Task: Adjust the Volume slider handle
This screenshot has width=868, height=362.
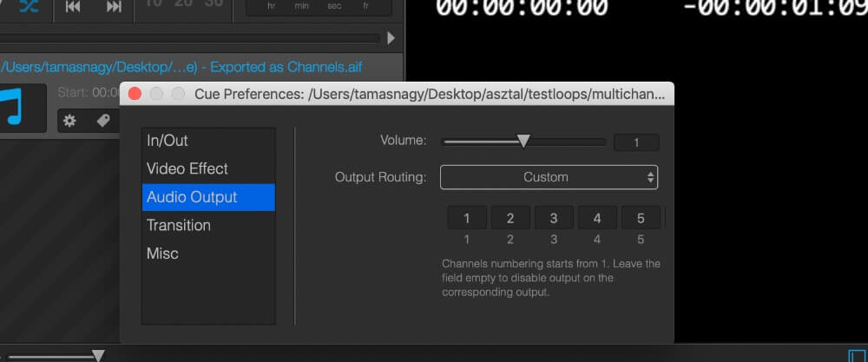Action: [x=523, y=142]
